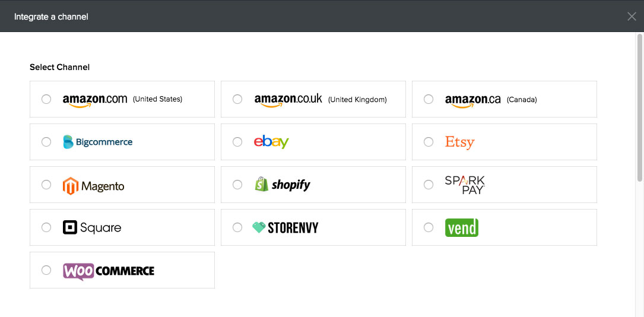Viewport: 644px width, 317px height.
Task: Click the eBay logo
Action: coord(271,142)
